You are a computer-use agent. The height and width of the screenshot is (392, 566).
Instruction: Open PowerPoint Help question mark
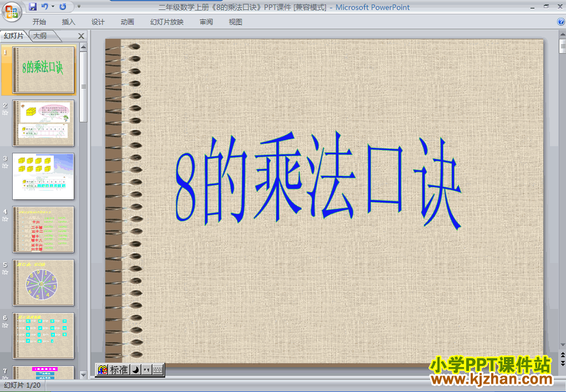(560, 22)
